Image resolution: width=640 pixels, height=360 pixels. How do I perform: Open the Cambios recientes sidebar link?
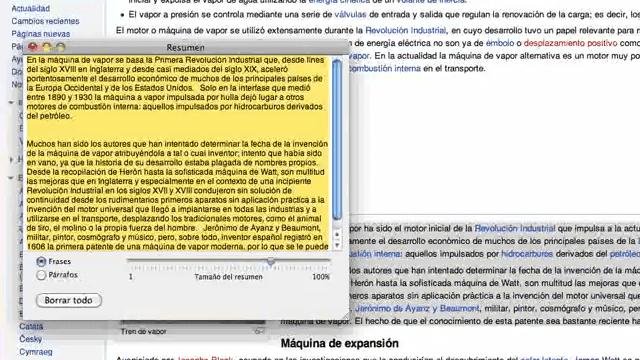(45, 21)
